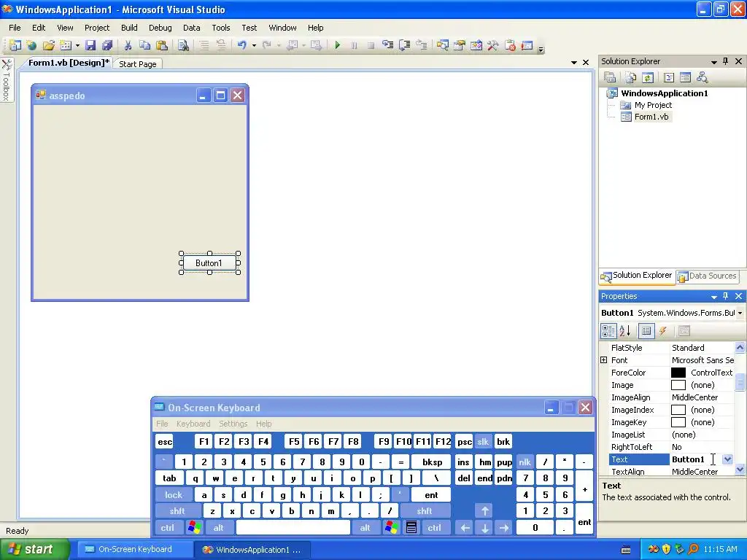Screen dimensions: 747x560
Task: Click the Find in Files icon
Action: coord(183,45)
